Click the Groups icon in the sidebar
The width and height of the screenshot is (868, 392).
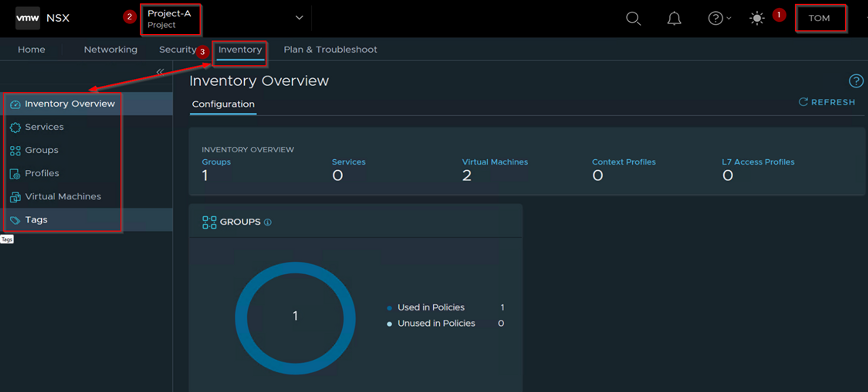15,151
